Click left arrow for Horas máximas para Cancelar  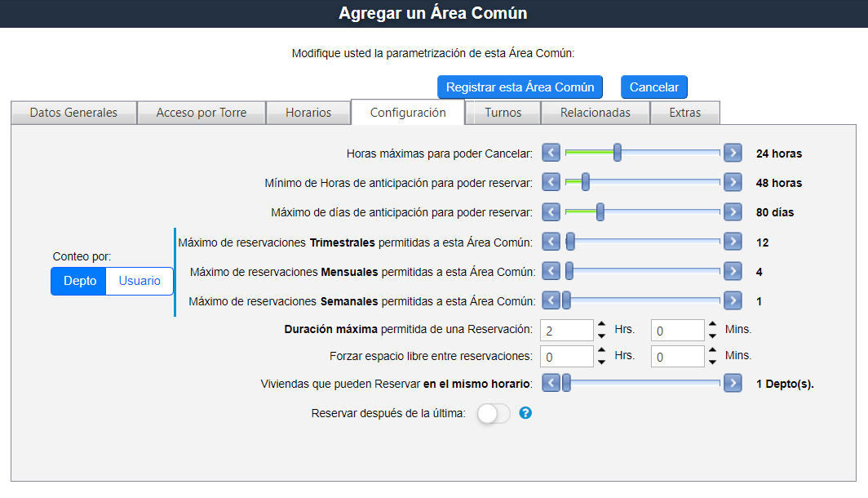[551, 153]
